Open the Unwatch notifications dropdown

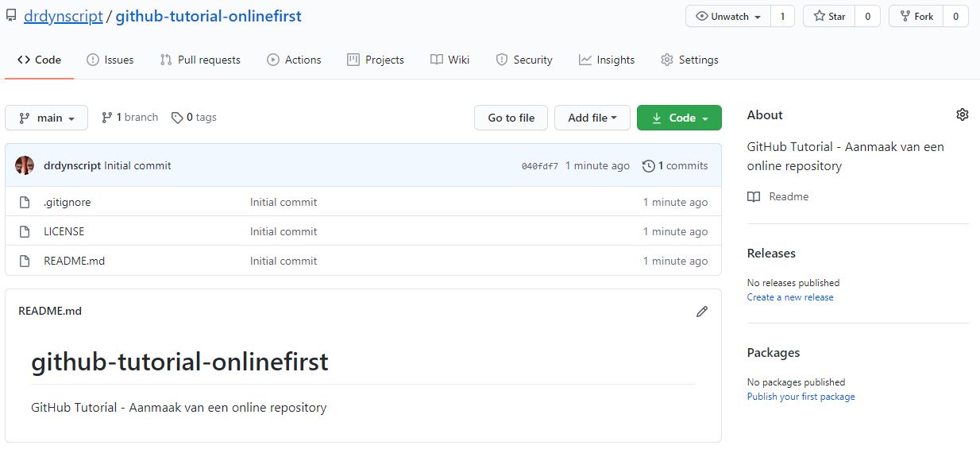coord(727,16)
